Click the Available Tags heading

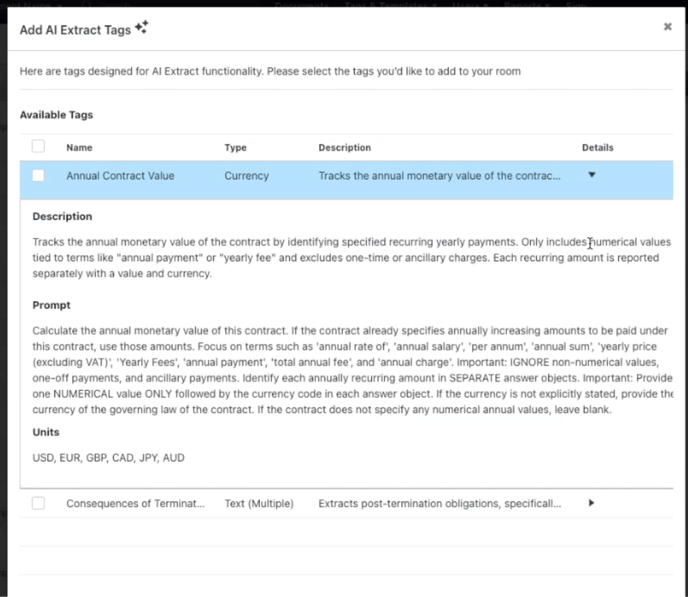(56, 115)
